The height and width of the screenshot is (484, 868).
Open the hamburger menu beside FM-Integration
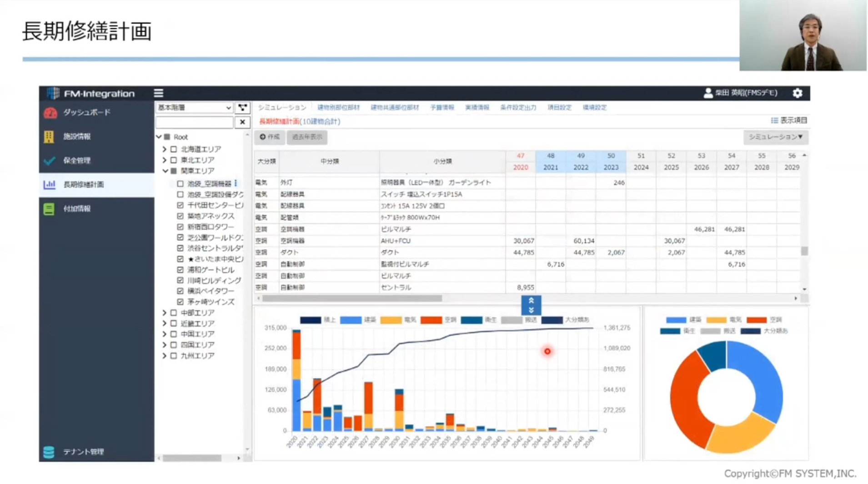(158, 93)
